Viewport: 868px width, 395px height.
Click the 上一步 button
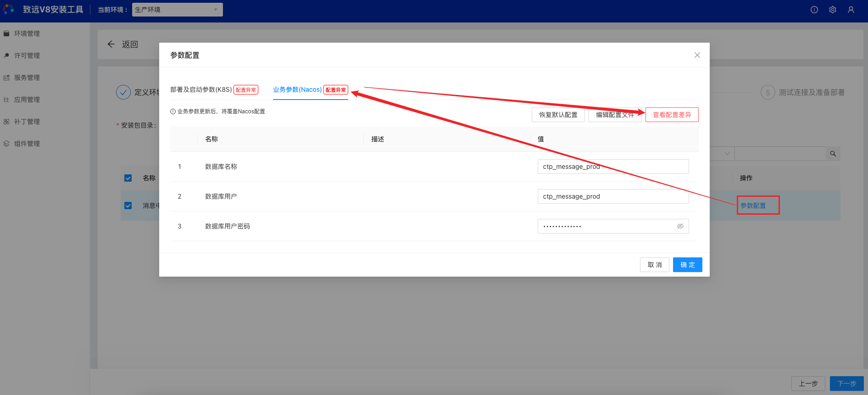pyautogui.click(x=808, y=384)
